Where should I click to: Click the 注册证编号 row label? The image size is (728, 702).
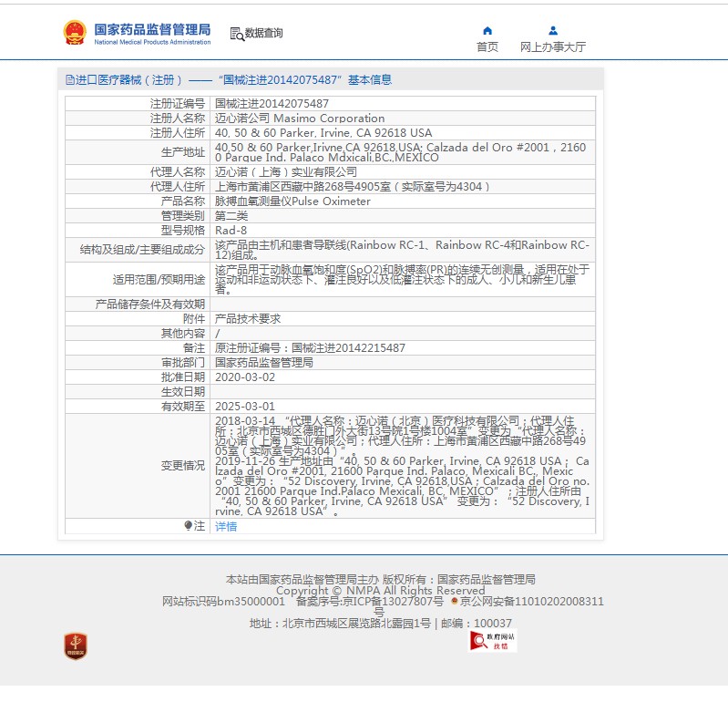tap(177, 104)
